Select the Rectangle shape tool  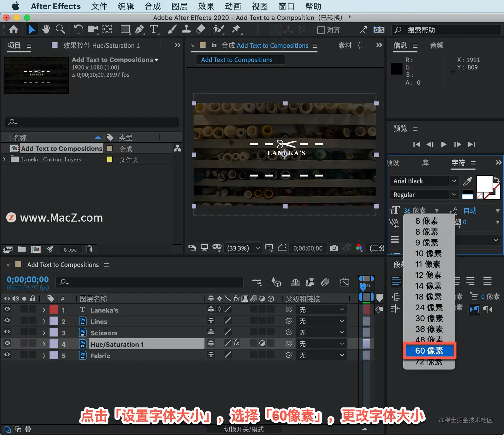coord(125,30)
